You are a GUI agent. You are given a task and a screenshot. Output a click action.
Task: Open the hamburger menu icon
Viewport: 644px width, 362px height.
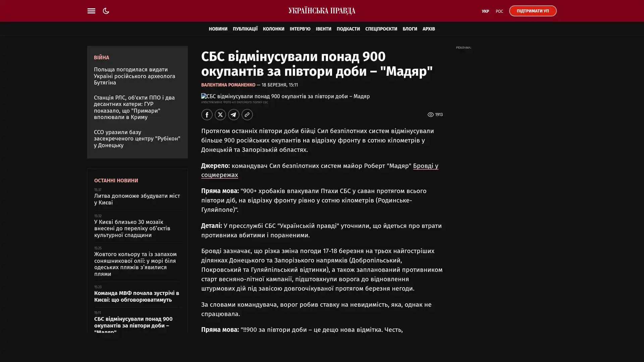(91, 11)
